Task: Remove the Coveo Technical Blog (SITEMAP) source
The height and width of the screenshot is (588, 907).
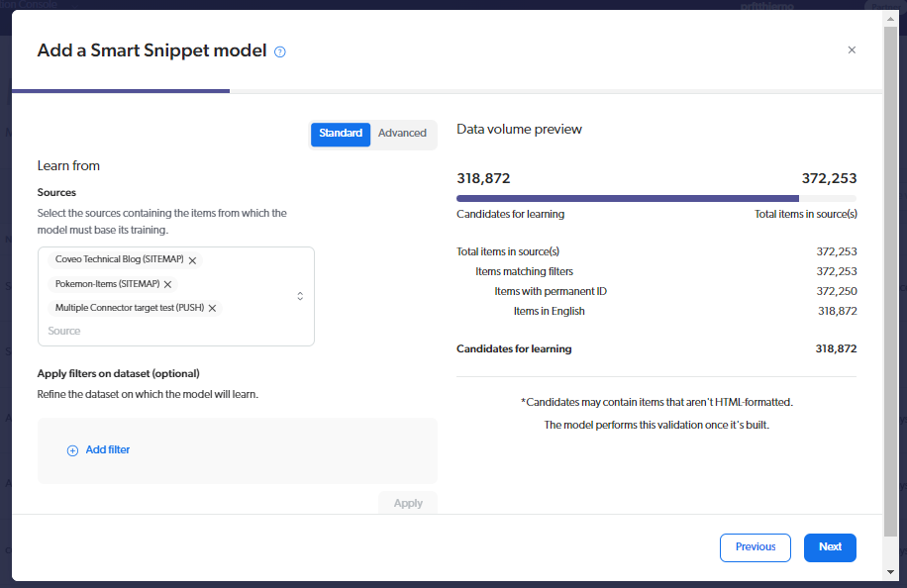Action: click(192, 259)
